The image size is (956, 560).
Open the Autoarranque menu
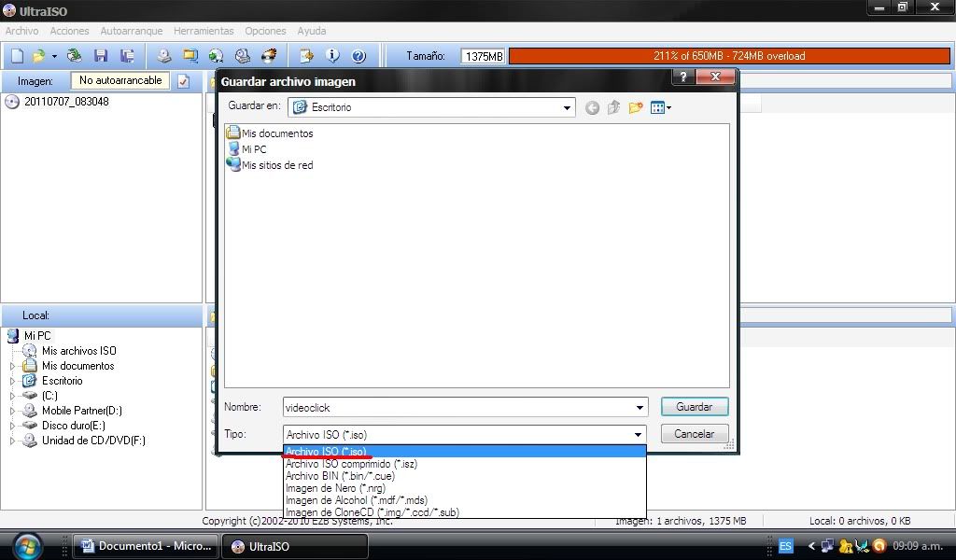pyautogui.click(x=131, y=31)
